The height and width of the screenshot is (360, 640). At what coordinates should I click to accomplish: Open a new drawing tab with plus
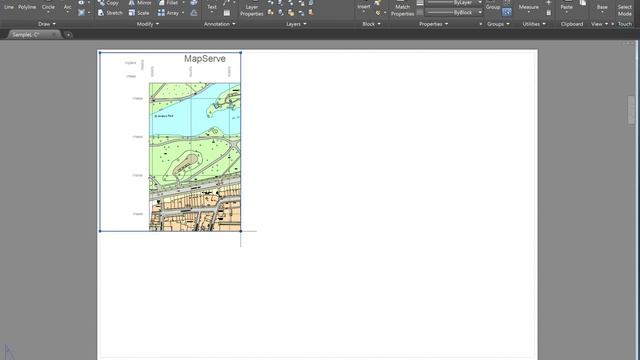(68, 35)
